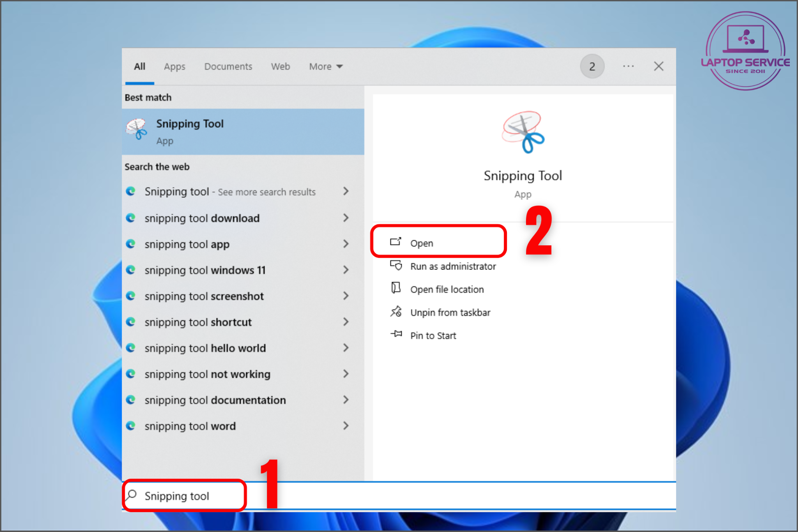Image resolution: width=798 pixels, height=532 pixels.
Task: Select suggestion 'snipping tool download'
Action: tap(202, 218)
